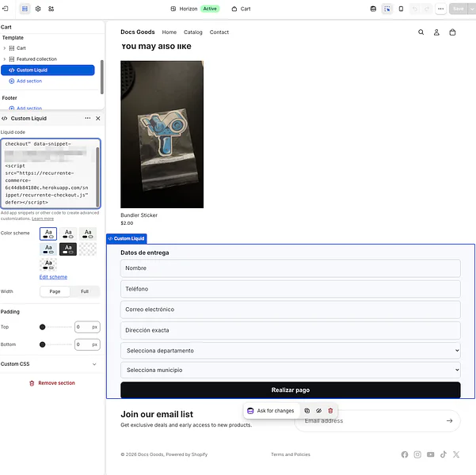Image resolution: width=476 pixels, height=475 pixels.
Task: Click the Edit scheme link
Action: [x=53, y=277]
